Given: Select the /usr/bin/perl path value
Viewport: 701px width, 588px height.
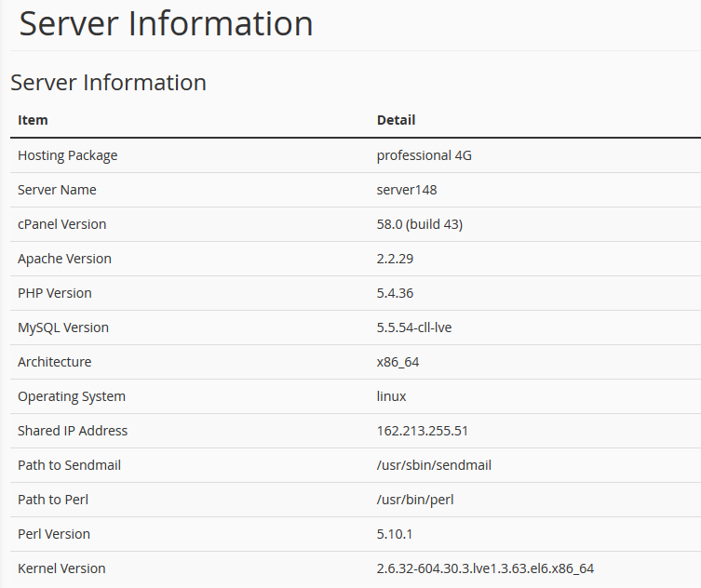Looking at the screenshot, I should point(415,500).
